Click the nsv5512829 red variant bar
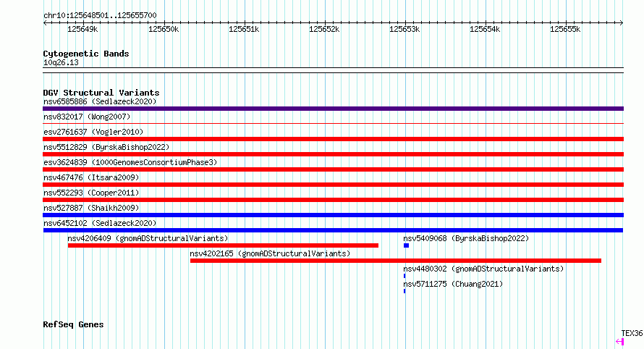 [333, 154]
